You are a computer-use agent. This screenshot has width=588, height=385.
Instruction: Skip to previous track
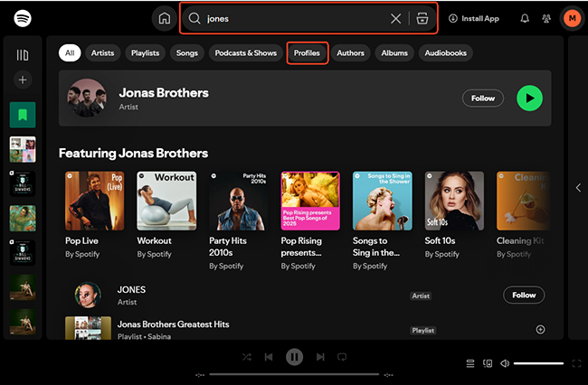[269, 357]
